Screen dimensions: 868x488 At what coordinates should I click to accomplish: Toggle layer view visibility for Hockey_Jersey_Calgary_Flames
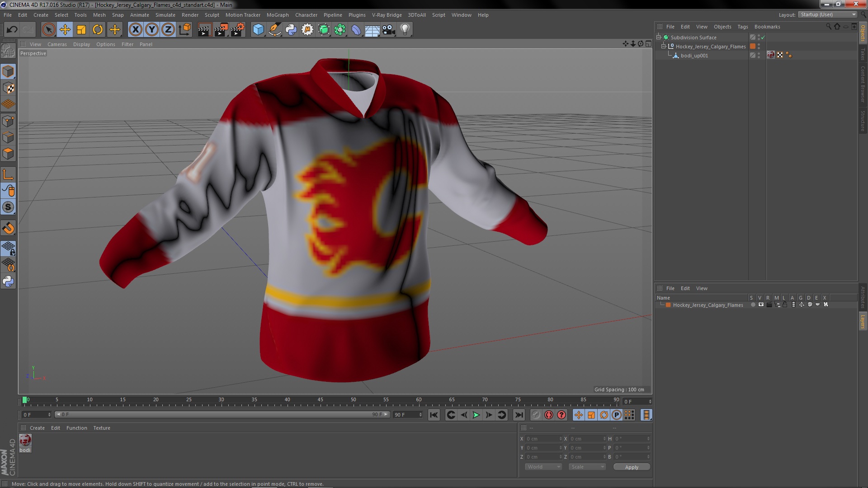pos(761,305)
